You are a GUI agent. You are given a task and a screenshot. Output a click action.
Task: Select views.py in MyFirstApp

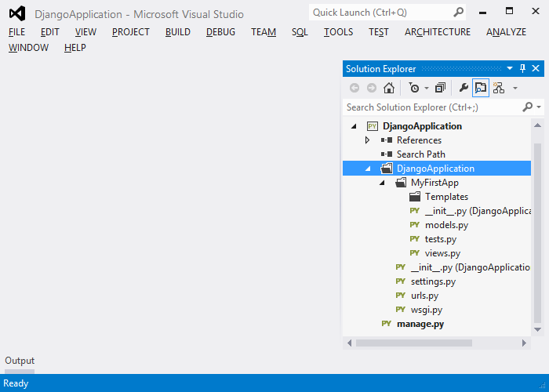tap(442, 253)
